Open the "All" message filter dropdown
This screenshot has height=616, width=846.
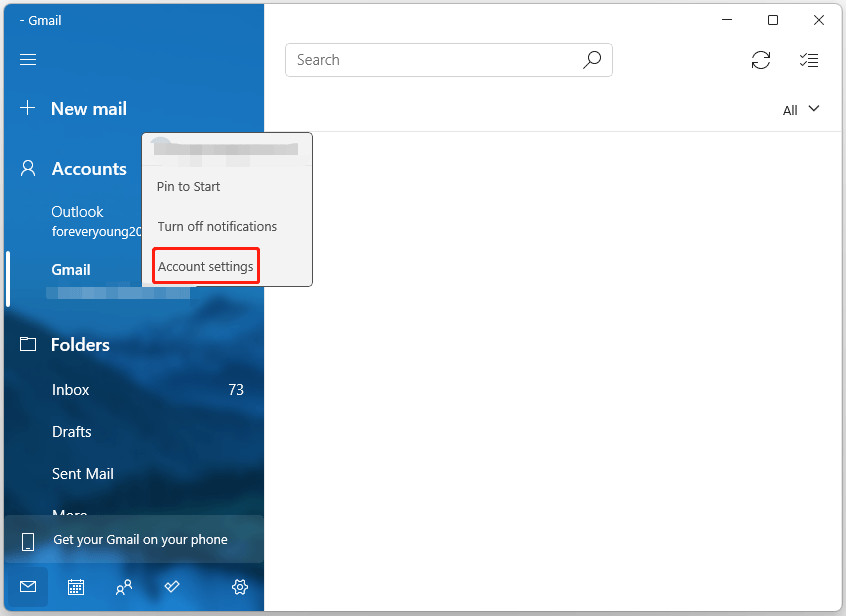point(801,109)
